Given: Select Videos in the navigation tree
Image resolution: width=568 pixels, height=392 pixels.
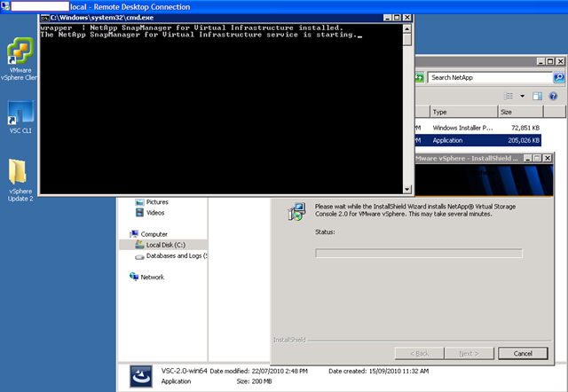Looking at the screenshot, I should tap(155, 213).
